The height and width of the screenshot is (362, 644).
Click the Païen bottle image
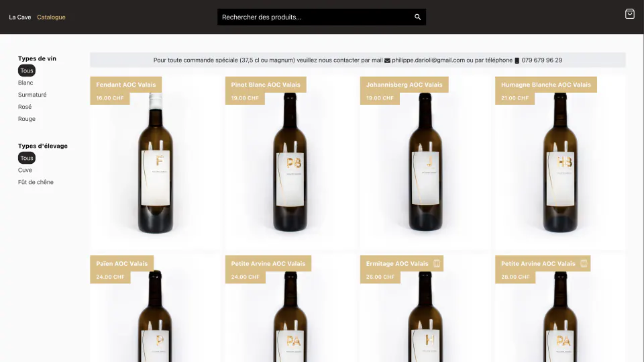click(x=155, y=316)
